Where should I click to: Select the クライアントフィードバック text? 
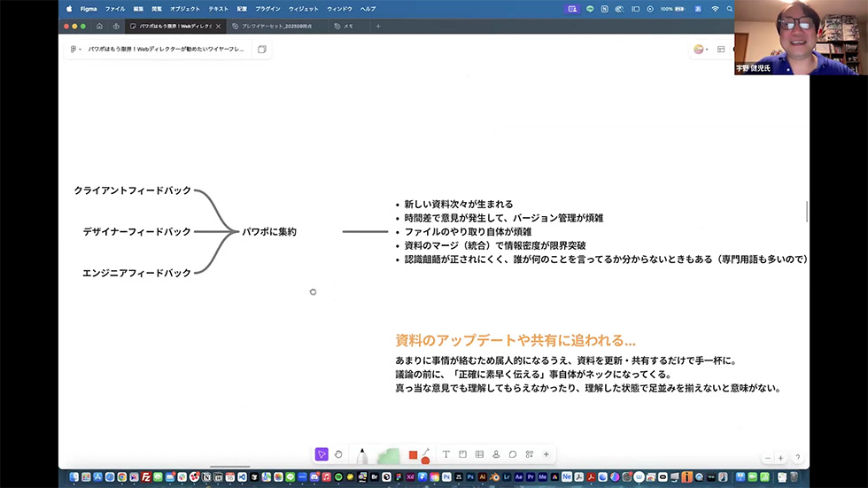tap(132, 190)
